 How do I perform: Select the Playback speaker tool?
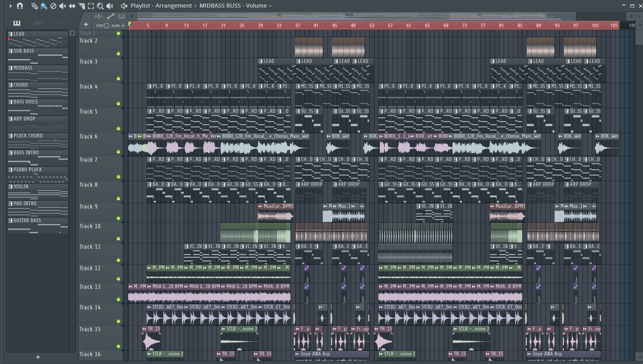(110, 6)
